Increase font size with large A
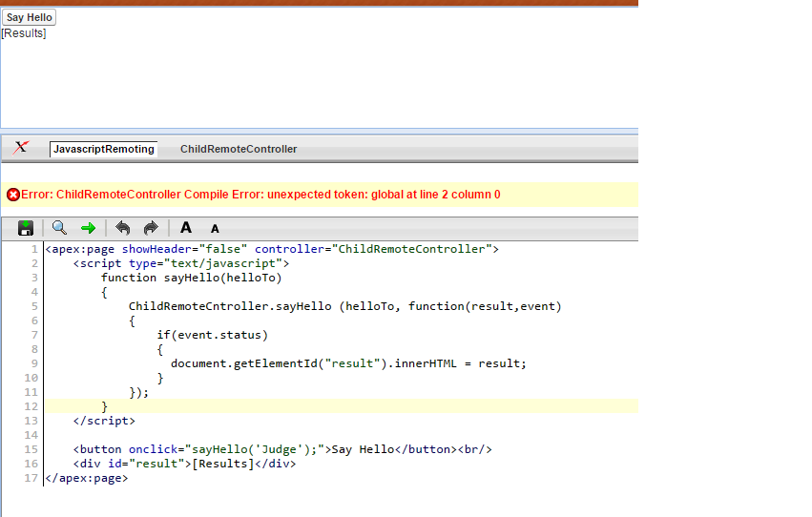 pyautogui.click(x=186, y=227)
